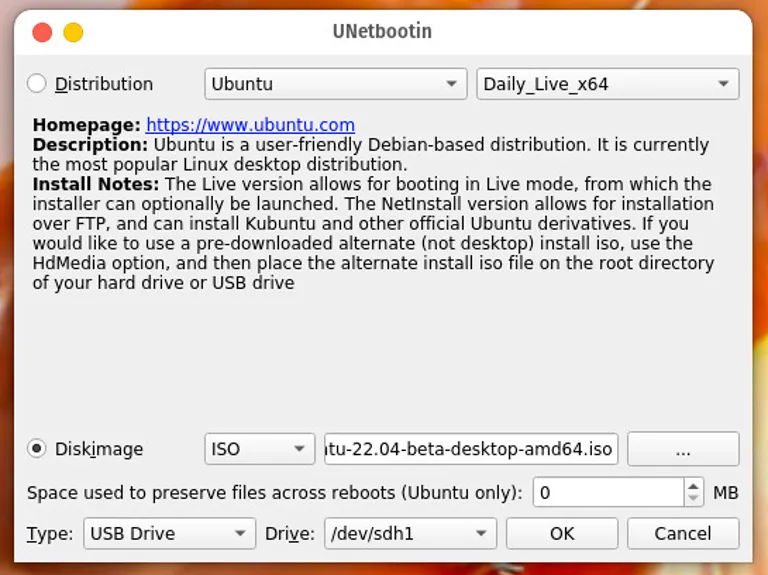Open the /dev/sdh1 drive dropdown
This screenshot has width=768, height=575.
(x=410, y=533)
